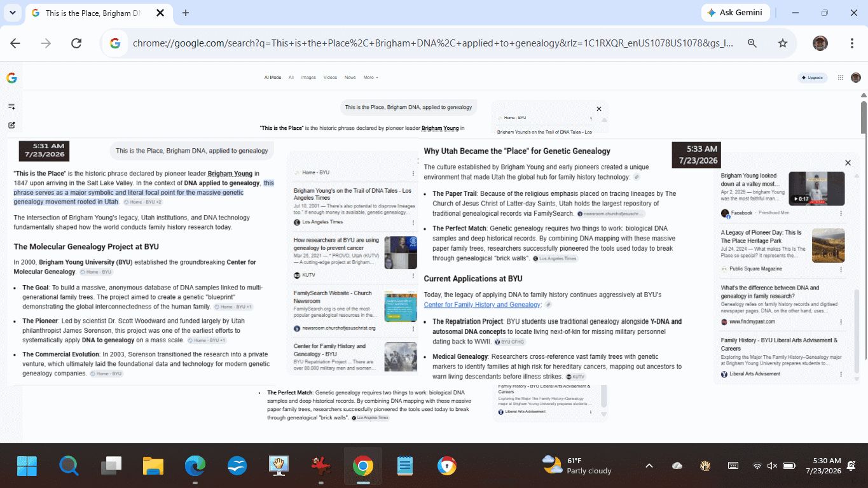
Task: Open the newsroom.churchofjesuschrist citation chip
Action: 610,214
